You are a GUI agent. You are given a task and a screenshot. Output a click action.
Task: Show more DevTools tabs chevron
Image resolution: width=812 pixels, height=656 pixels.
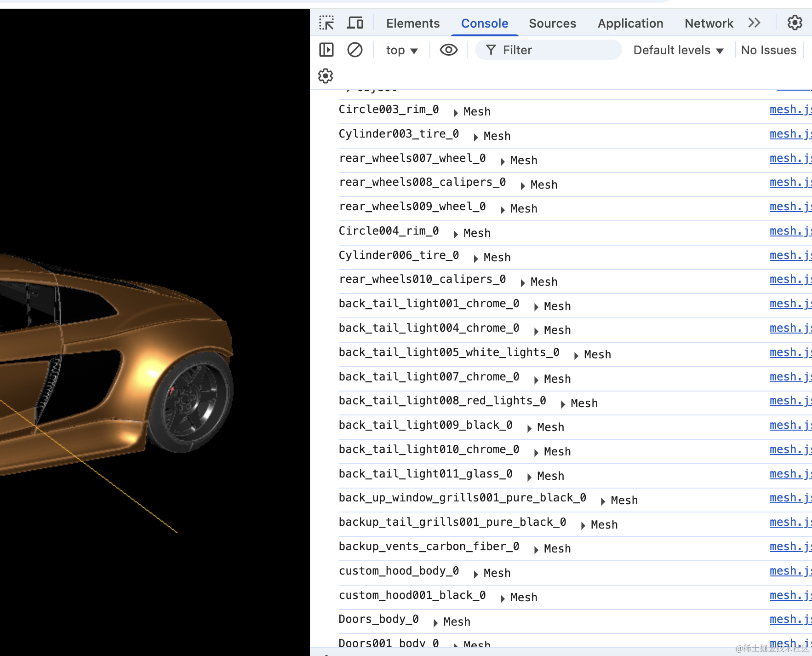coord(754,23)
